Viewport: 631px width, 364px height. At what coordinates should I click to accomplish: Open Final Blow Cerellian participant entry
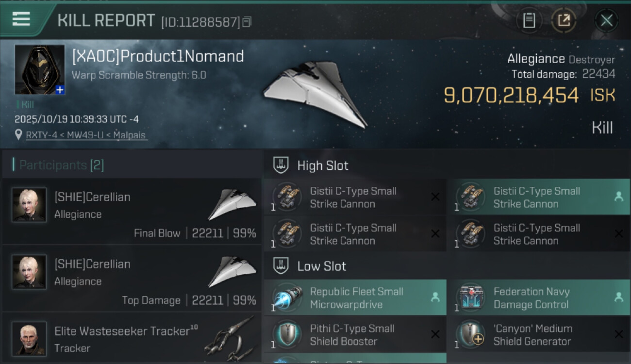pyautogui.click(x=132, y=212)
